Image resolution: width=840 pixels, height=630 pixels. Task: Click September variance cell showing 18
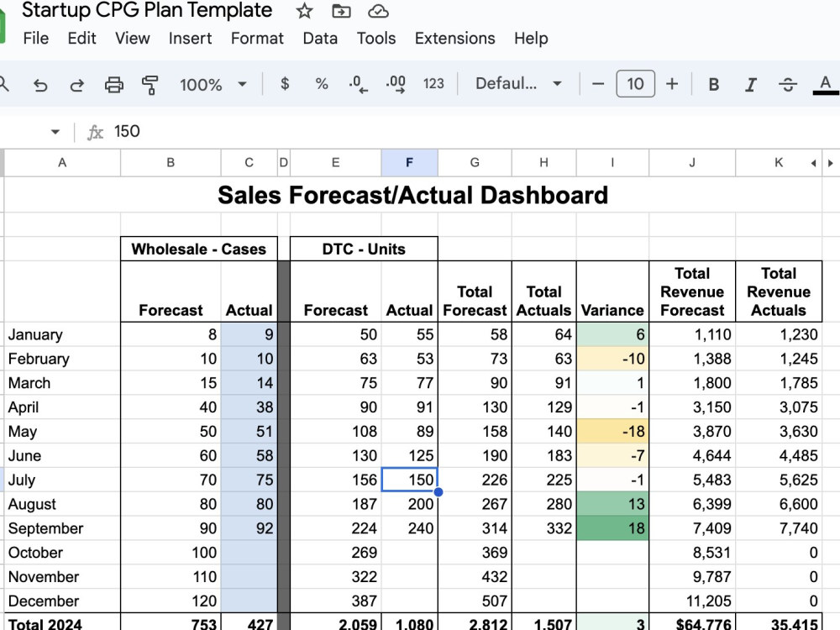[612, 528]
